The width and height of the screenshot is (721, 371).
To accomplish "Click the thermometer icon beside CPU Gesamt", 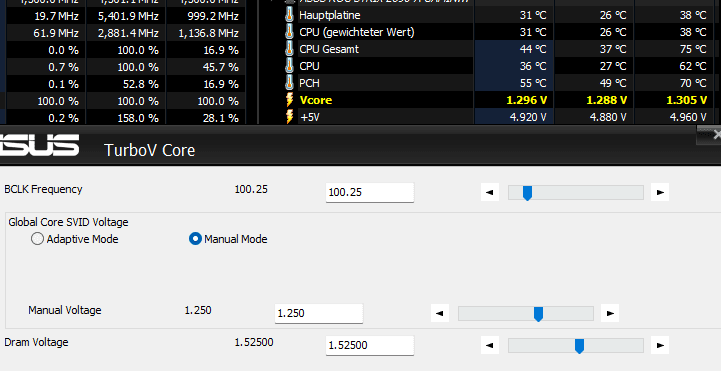I will coord(289,49).
